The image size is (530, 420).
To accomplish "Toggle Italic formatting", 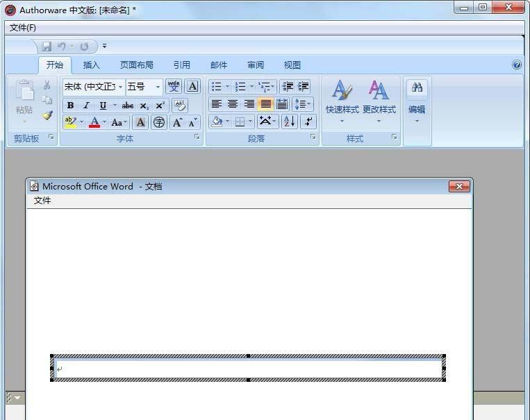I will (87, 106).
